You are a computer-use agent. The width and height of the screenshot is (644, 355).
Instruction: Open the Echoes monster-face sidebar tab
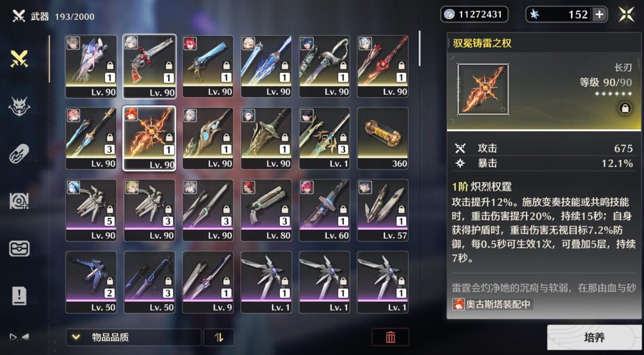click(x=19, y=106)
